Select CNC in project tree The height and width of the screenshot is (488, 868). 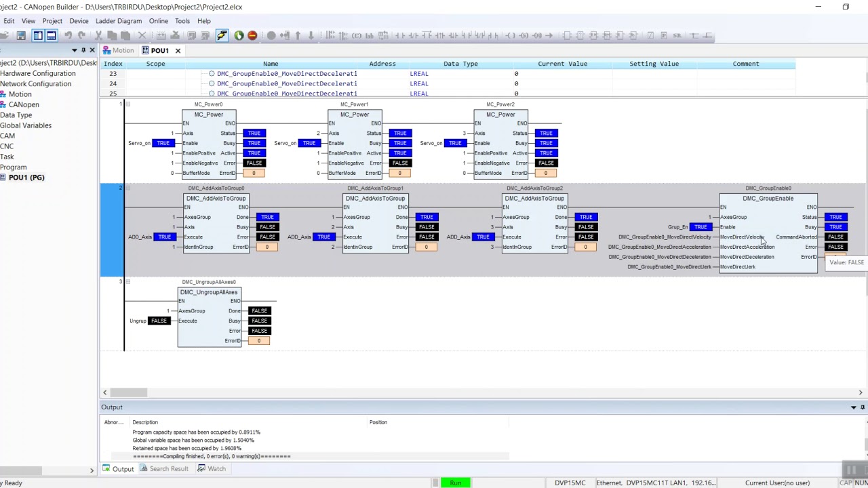pyautogui.click(x=7, y=146)
